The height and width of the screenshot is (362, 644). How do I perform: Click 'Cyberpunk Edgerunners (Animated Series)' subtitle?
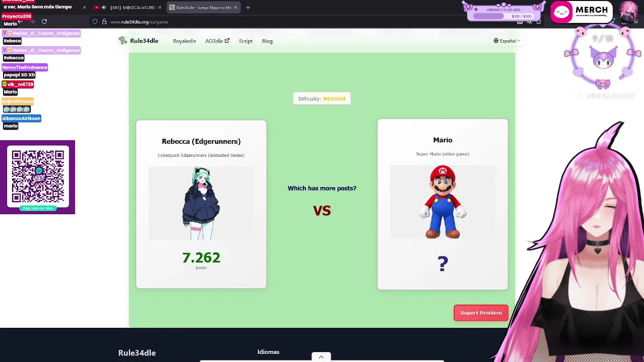tap(201, 155)
